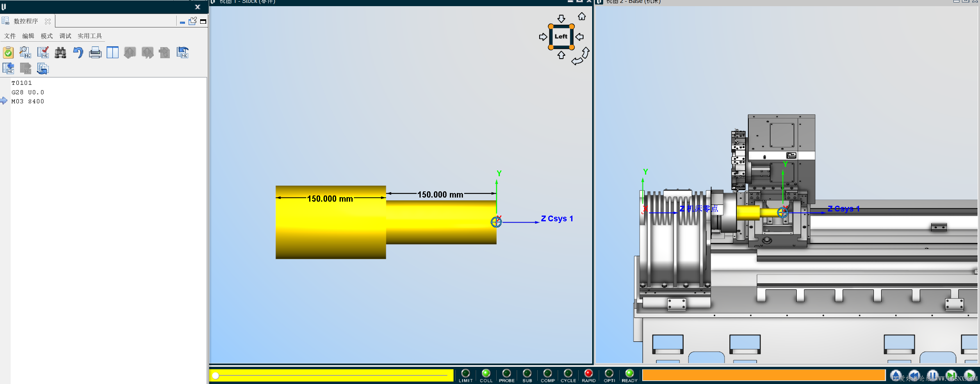Print the NC program via printer icon
The height and width of the screenshot is (384, 980).
pos(95,52)
